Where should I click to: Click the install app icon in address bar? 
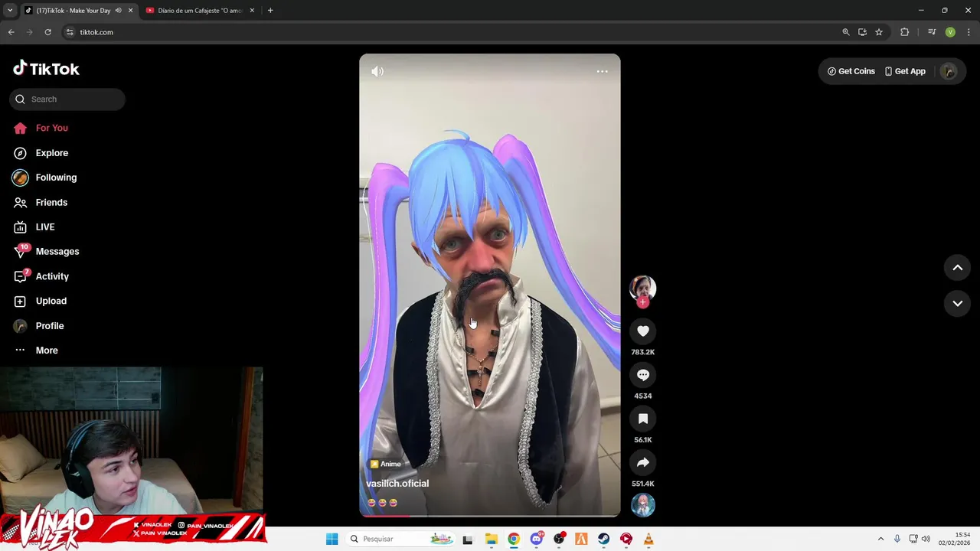pos(862,32)
